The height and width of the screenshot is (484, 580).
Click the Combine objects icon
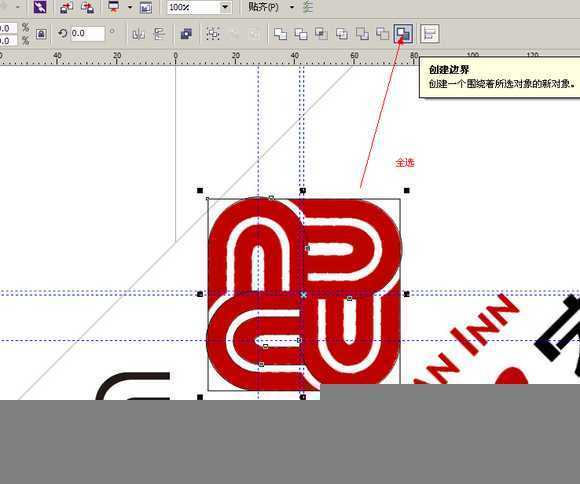point(186,34)
